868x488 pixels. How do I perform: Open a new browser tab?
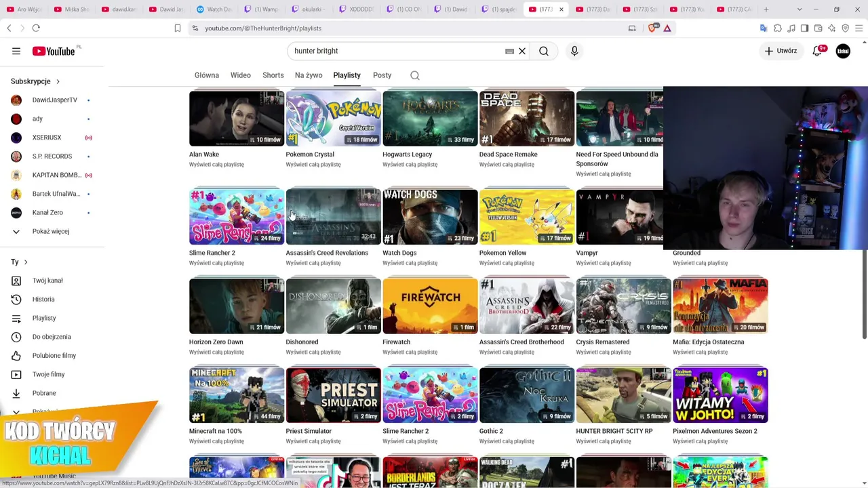tap(766, 9)
